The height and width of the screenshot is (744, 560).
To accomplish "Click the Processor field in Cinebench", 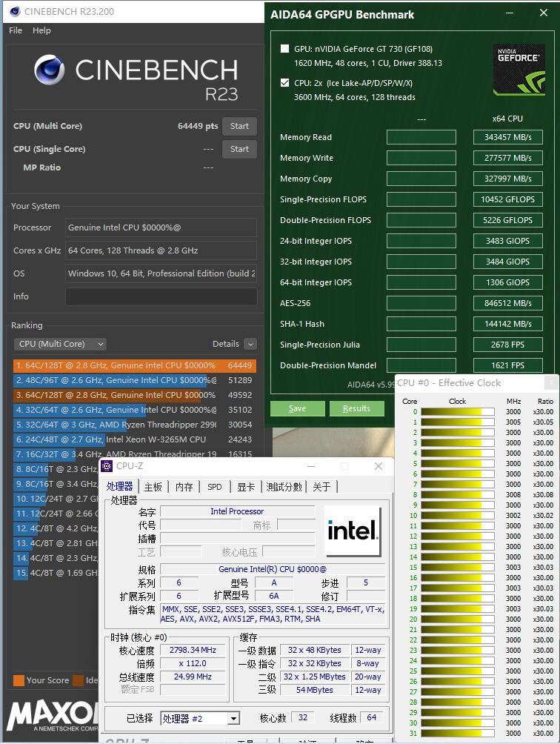I will click(x=161, y=227).
